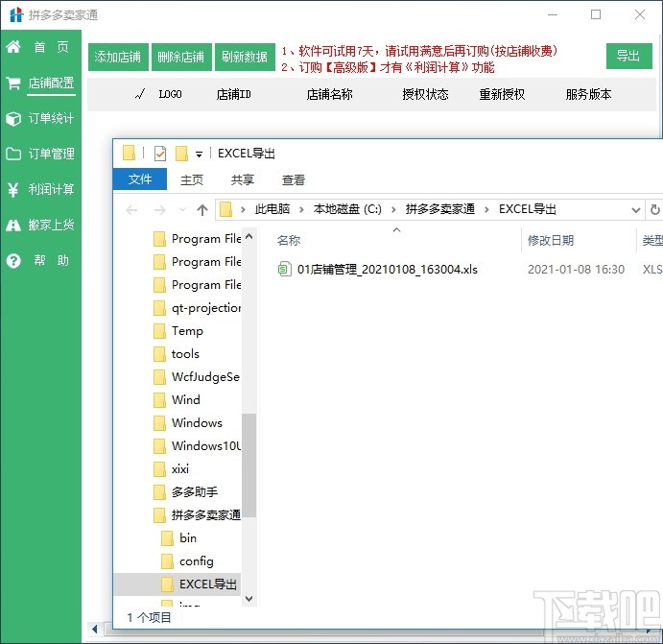
Task: Select the 多多助手 folder in tree
Action: point(195,491)
